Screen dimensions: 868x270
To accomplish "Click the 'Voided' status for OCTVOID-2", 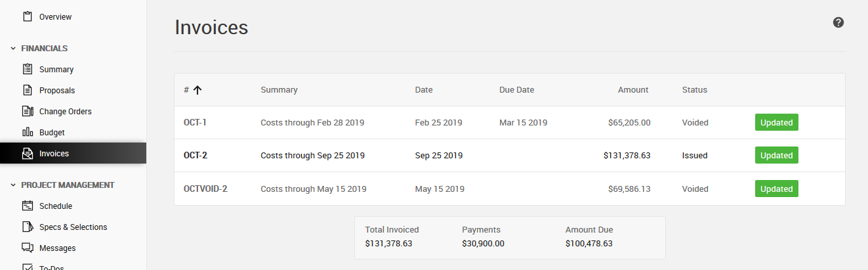I will pos(695,189).
